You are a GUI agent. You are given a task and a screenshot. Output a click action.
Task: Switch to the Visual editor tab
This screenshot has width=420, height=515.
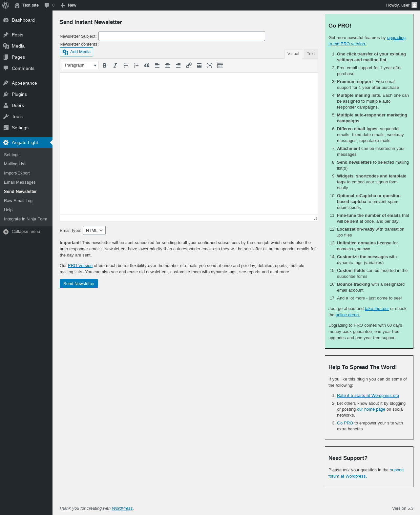pos(293,54)
